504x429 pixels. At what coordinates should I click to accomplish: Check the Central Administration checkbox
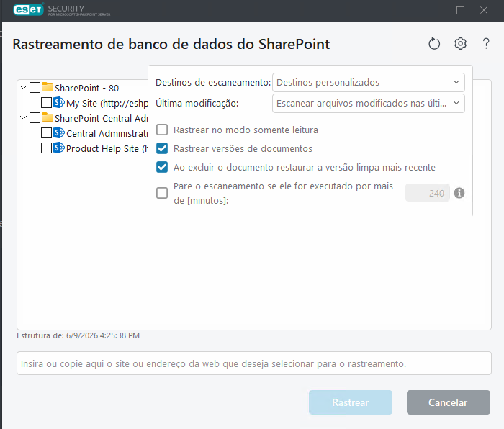(x=46, y=132)
